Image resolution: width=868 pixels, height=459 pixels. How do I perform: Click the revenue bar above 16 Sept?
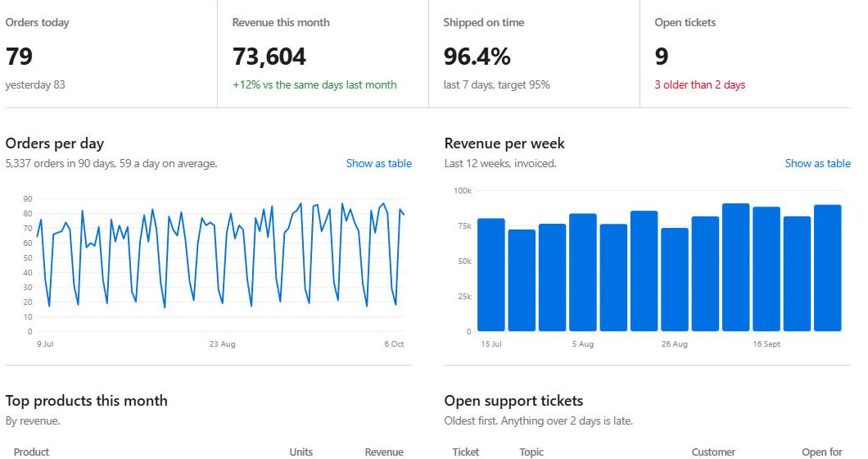(766, 269)
